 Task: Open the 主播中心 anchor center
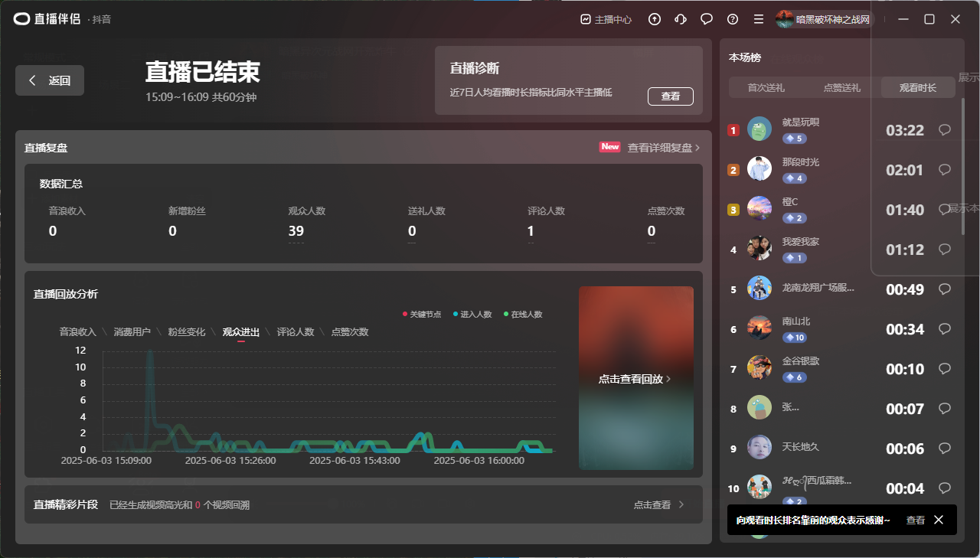606,19
